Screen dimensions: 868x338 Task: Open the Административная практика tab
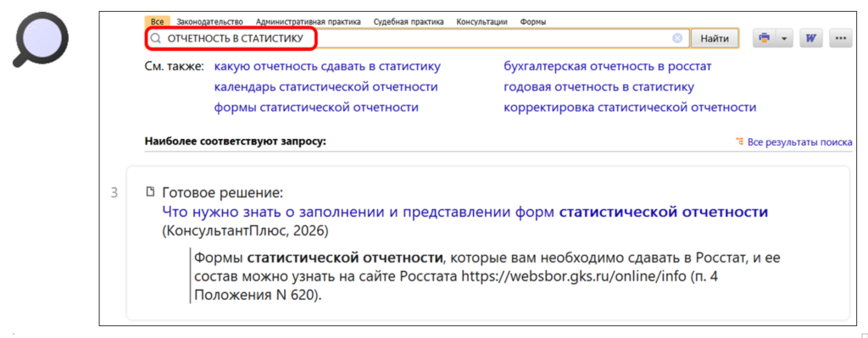[309, 22]
